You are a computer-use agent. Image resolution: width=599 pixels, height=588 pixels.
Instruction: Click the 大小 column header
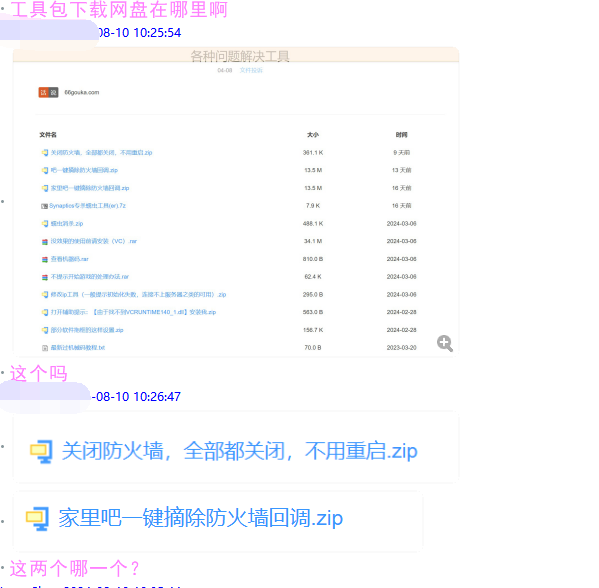[313, 135]
